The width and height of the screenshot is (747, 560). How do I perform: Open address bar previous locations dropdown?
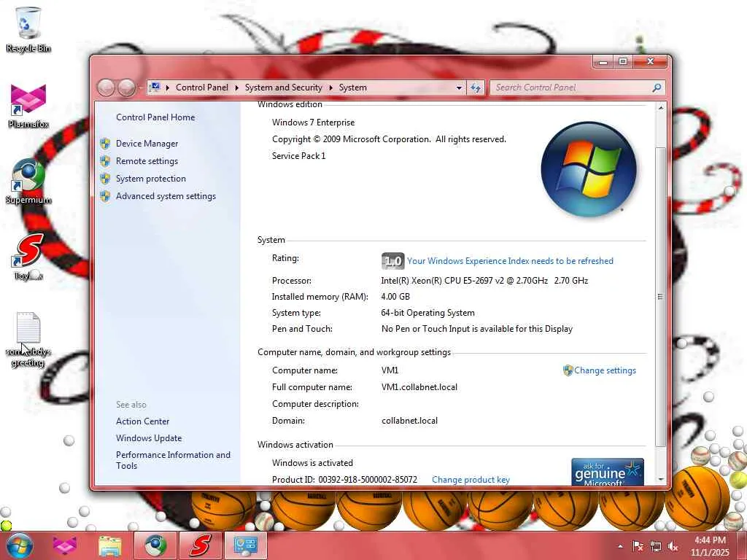459,87
